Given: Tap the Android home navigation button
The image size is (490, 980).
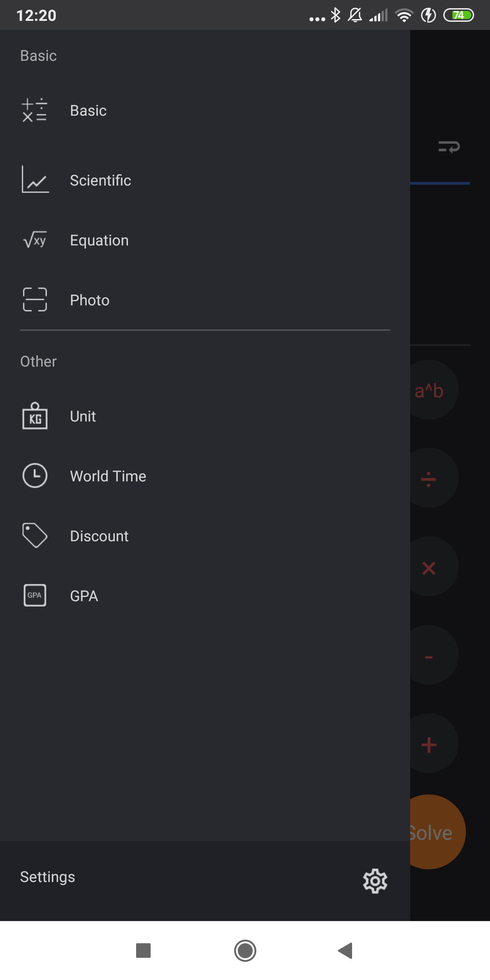Looking at the screenshot, I should (x=245, y=951).
